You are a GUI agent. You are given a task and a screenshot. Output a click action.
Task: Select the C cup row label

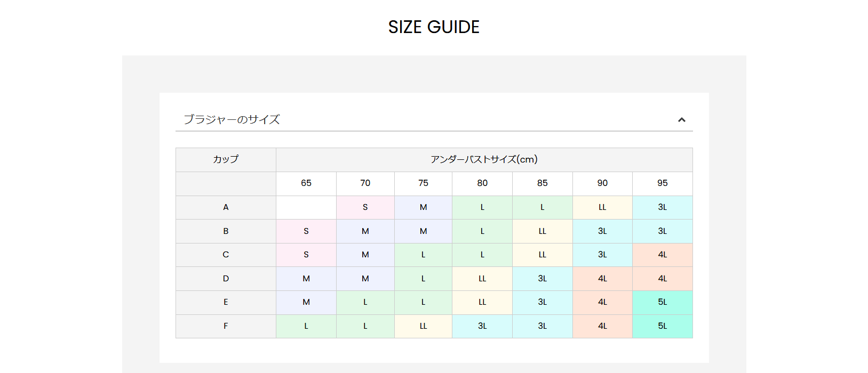[226, 255]
